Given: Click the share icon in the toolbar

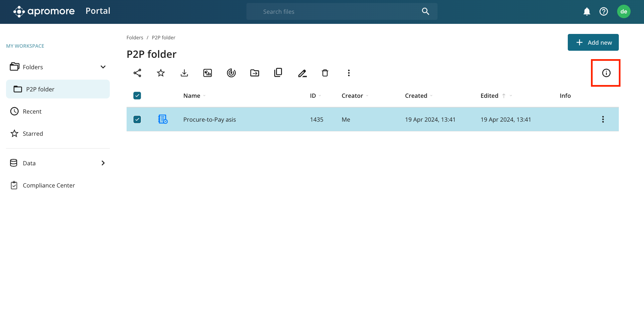Looking at the screenshot, I should pyautogui.click(x=137, y=73).
